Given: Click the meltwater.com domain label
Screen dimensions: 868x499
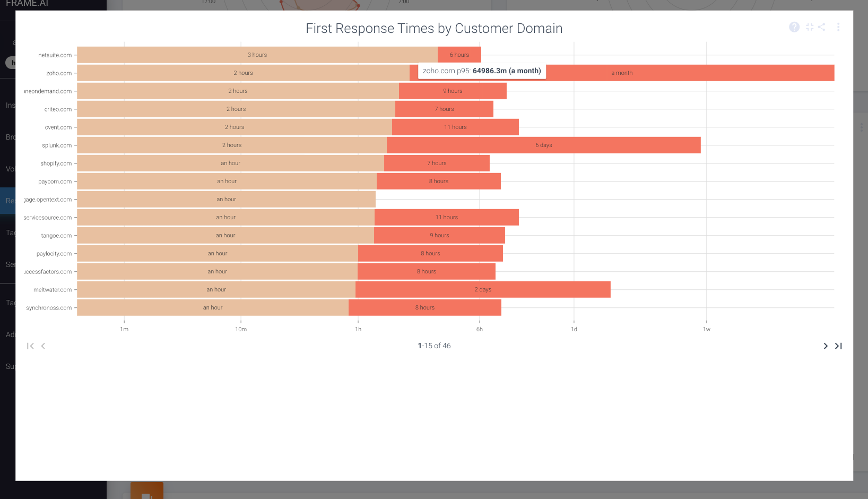Looking at the screenshot, I should pyautogui.click(x=53, y=290).
